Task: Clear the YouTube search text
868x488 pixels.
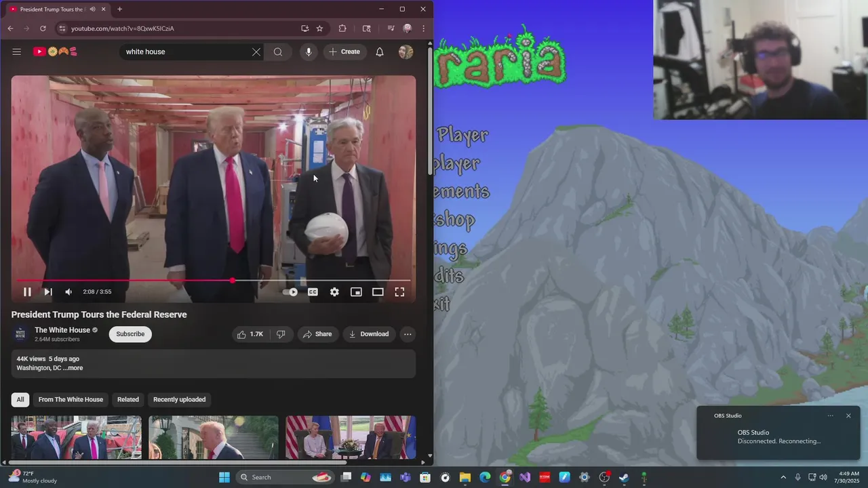Action: point(256,52)
